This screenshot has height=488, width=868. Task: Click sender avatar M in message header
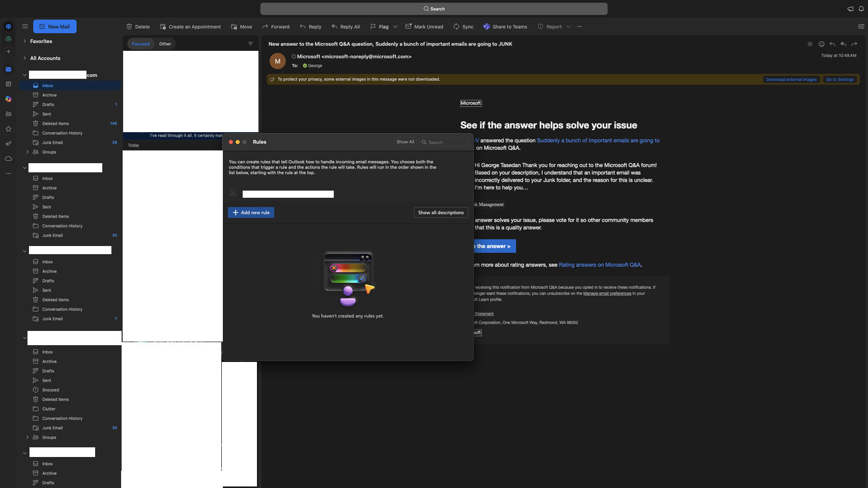277,61
